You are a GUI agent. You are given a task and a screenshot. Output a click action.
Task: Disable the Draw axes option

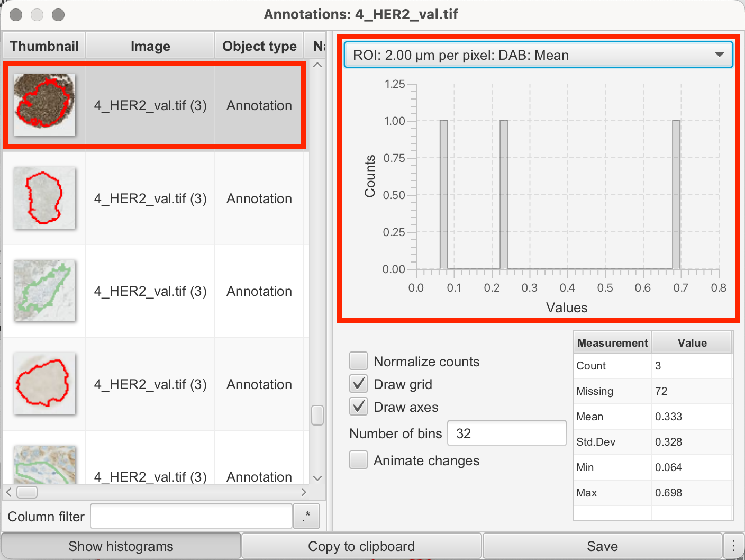pos(358,406)
